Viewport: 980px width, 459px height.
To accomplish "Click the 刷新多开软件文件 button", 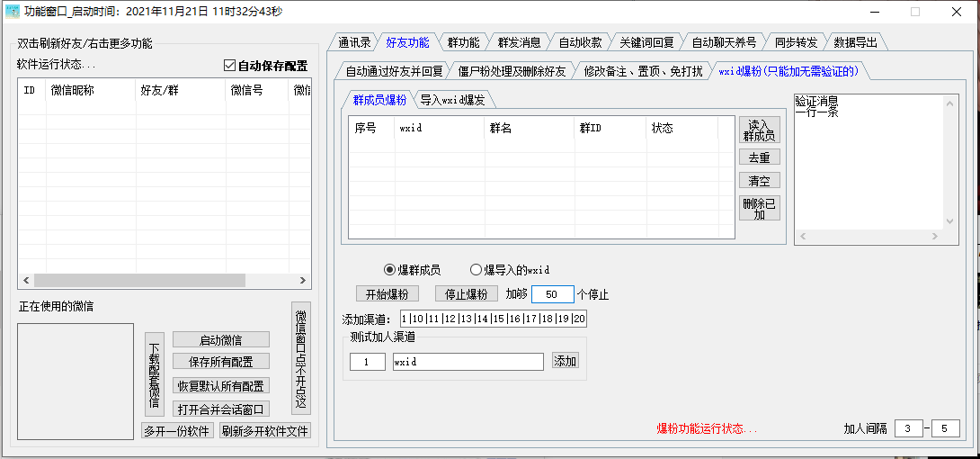I will [265, 431].
